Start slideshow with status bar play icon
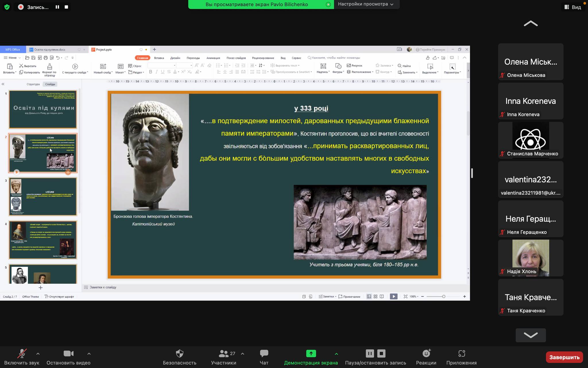 point(394,296)
